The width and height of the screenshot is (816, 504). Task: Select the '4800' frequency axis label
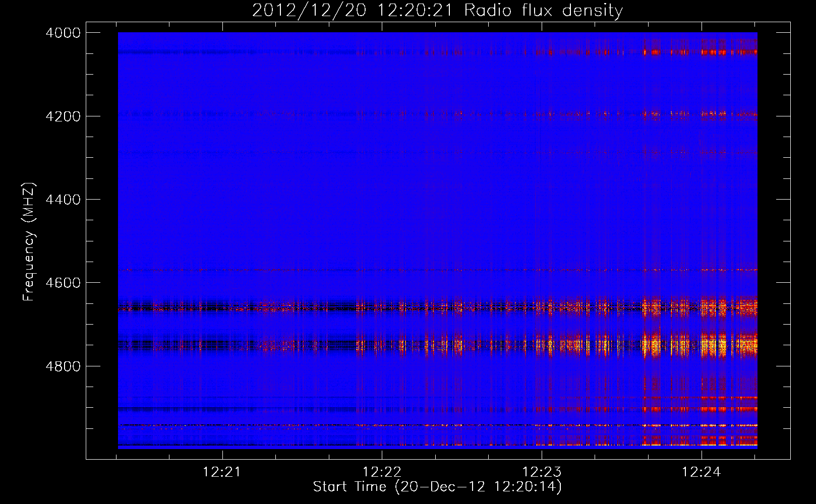point(63,366)
